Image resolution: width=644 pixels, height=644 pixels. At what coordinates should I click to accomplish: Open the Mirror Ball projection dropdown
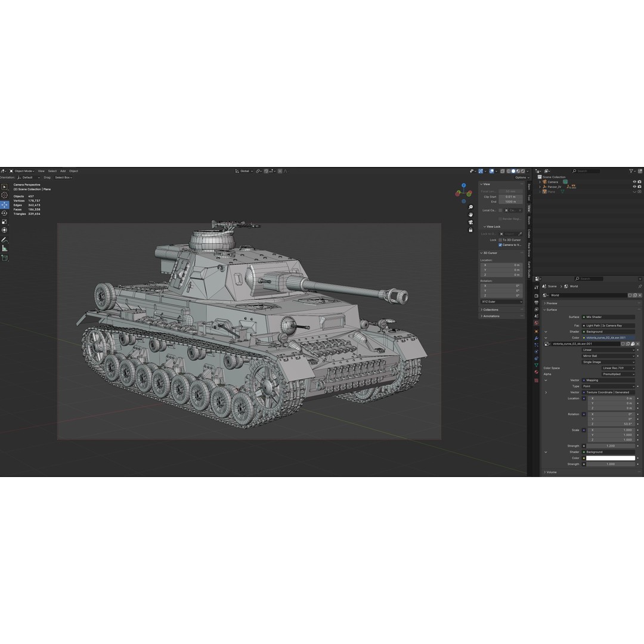(x=608, y=356)
